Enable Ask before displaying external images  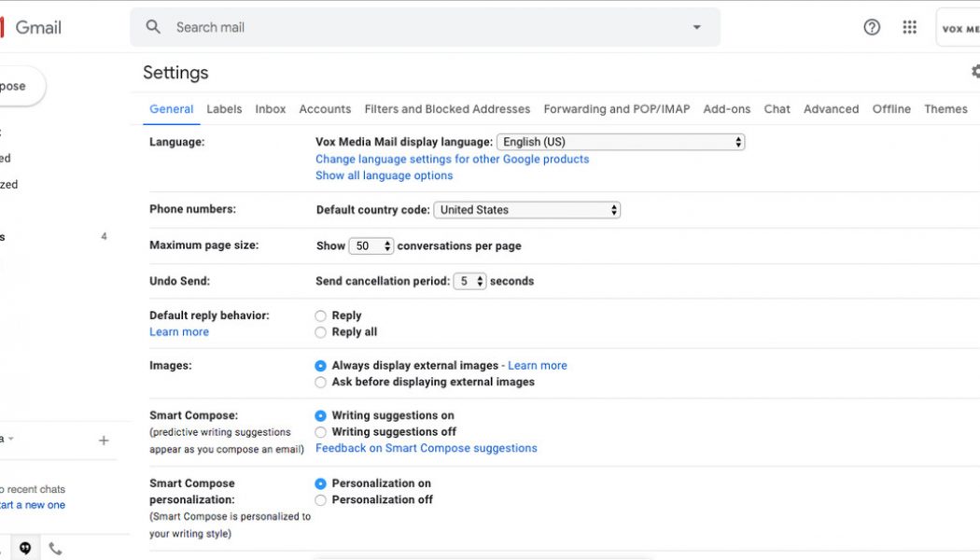coord(320,382)
